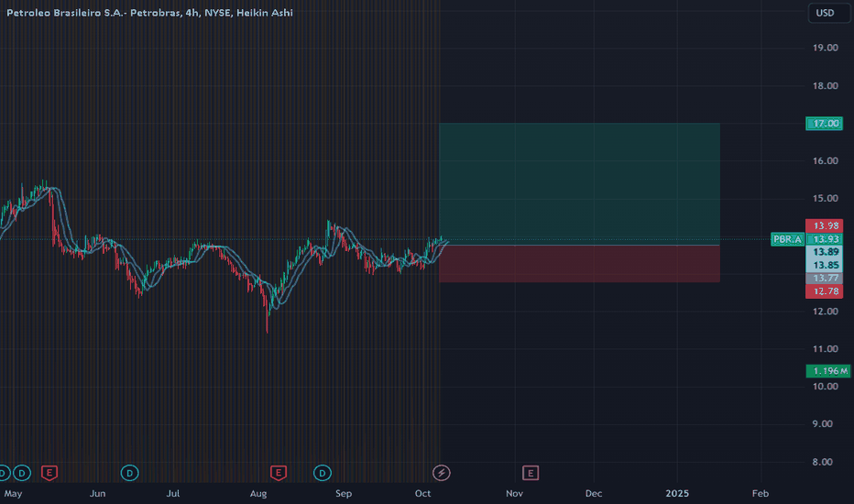This screenshot has height=504, width=854.
Task: Click the Sep label on time axis
Action: (x=344, y=494)
